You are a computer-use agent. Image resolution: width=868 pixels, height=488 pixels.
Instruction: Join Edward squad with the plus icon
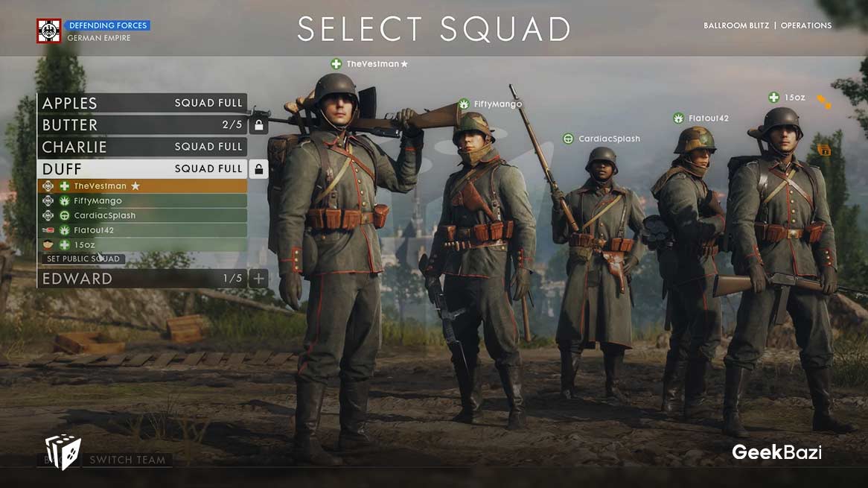coord(258,279)
